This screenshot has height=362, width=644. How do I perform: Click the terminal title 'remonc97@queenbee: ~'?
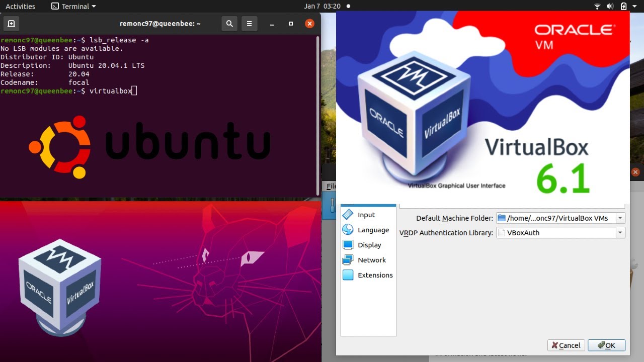click(160, 24)
